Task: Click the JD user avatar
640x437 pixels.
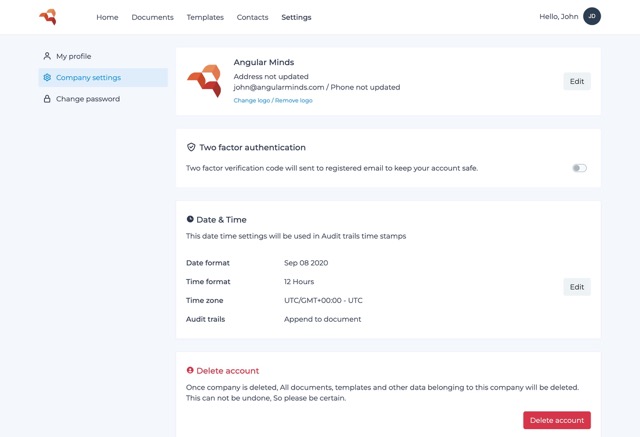Action: (592, 16)
